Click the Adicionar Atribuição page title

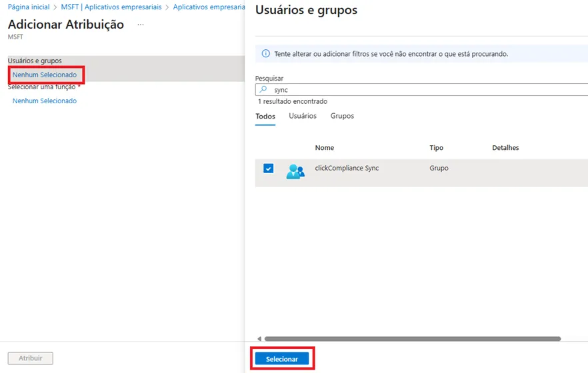tap(66, 25)
